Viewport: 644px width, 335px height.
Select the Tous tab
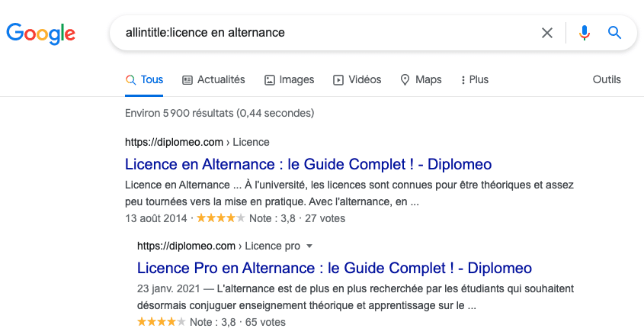(x=144, y=79)
